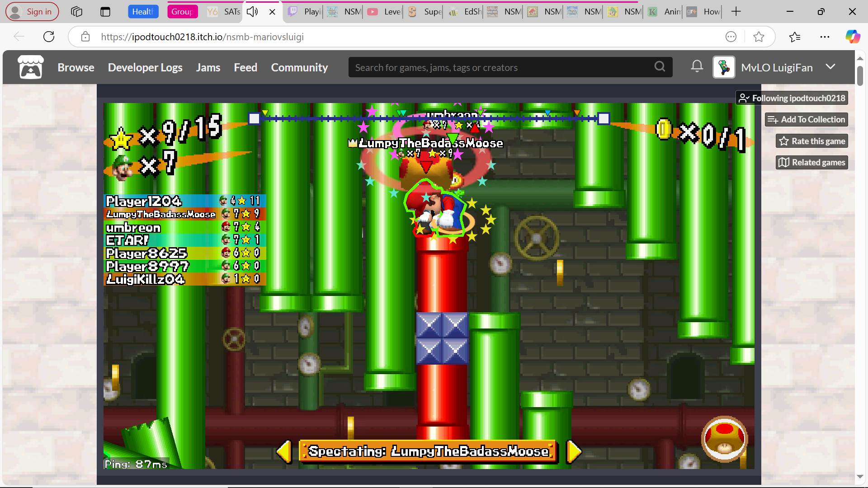The height and width of the screenshot is (488, 868).
Task: Open the Browse menu
Action: tap(76, 67)
